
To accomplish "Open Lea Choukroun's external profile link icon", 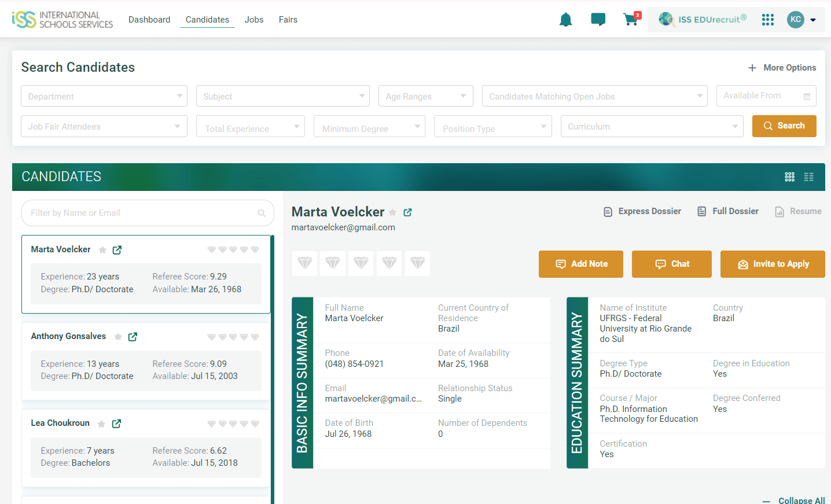I will click(116, 424).
